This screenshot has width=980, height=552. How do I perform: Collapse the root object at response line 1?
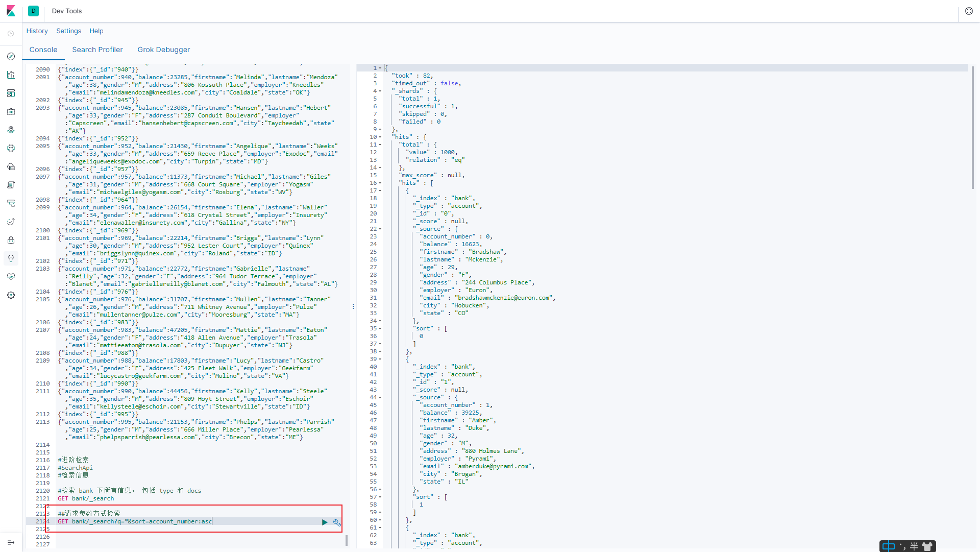(380, 68)
